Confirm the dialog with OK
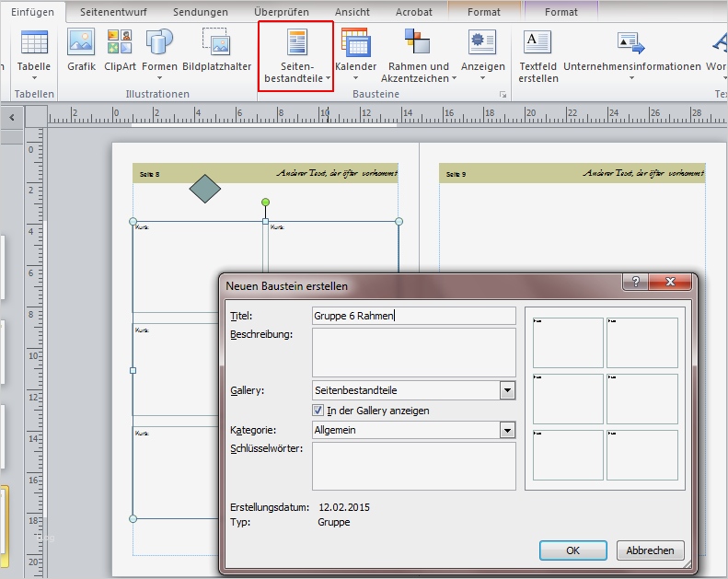Screen dimensions: 728x579 572,550
